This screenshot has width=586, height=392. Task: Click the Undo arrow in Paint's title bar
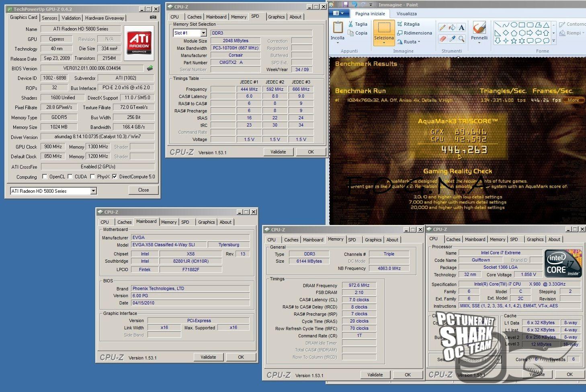point(354,4)
